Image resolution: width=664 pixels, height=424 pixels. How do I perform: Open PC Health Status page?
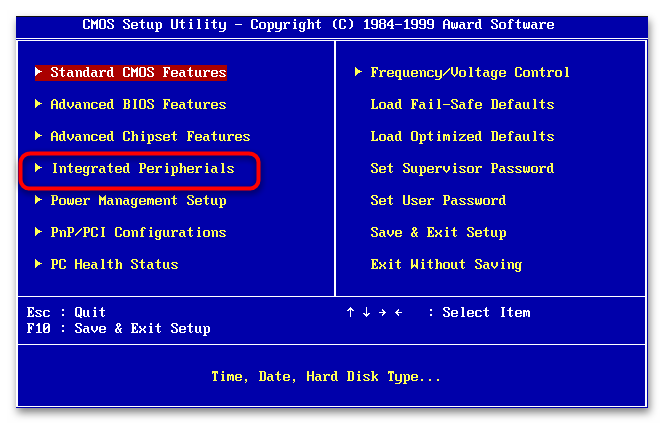(x=114, y=264)
